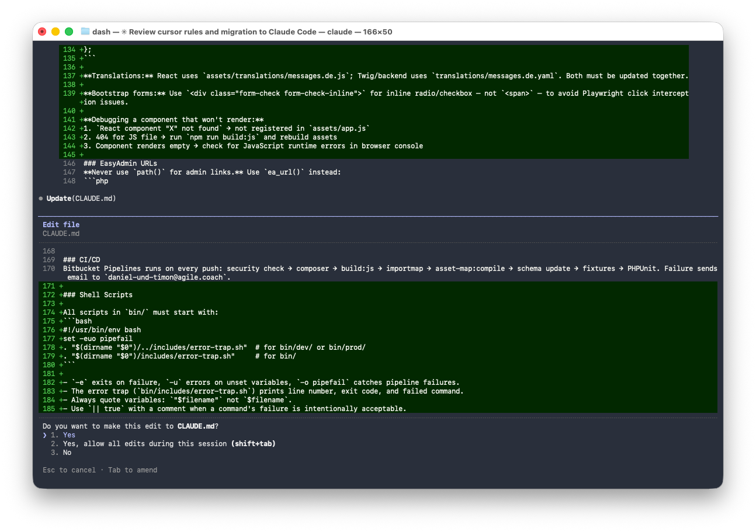This screenshot has width=756, height=532.
Task: Click the #!/usr/bin/env bash line
Action: (x=102, y=330)
